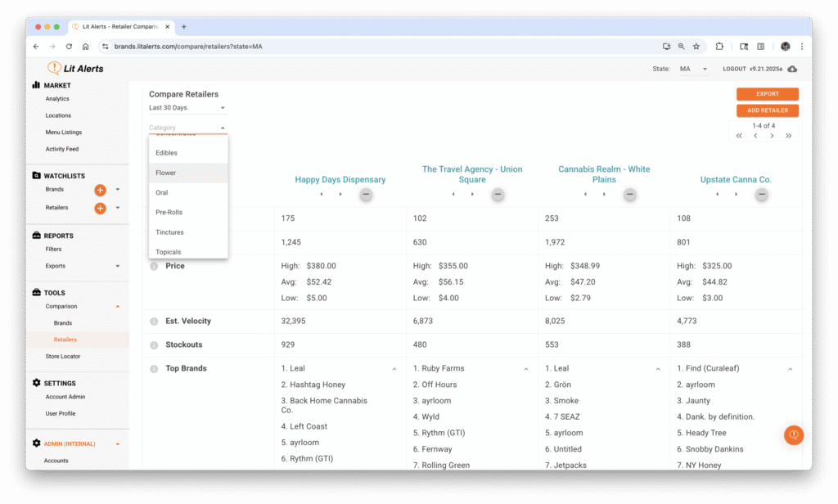This screenshot has height=504, width=838.
Task: Collapse the Top Brands list for Happy Days Dispensary
Action: (x=394, y=369)
